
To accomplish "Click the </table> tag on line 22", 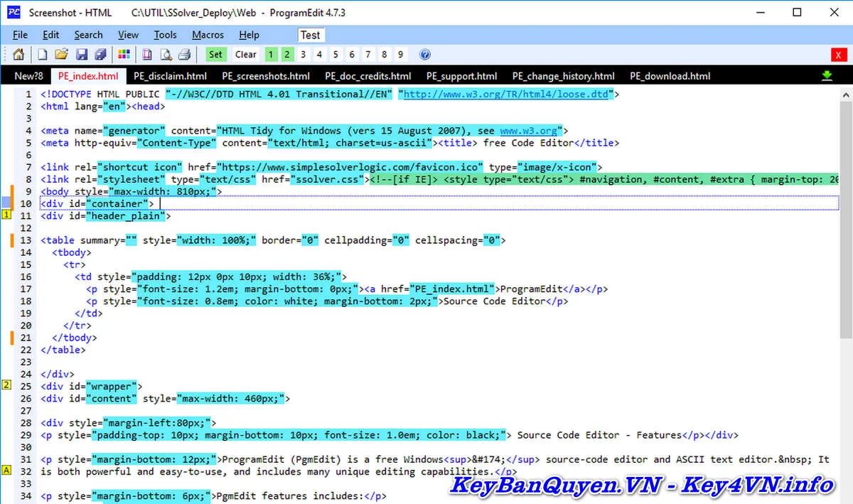I will coord(63,349).
